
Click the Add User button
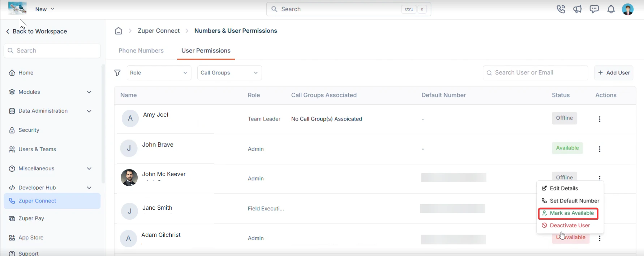614,73
